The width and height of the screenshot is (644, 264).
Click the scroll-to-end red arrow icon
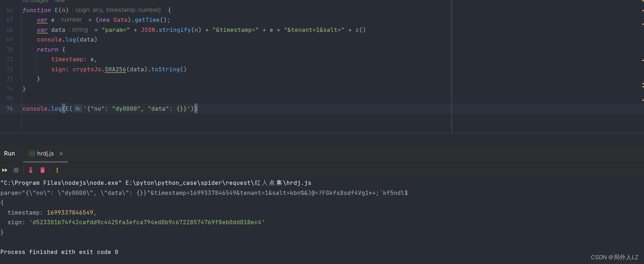pos(31,170)
